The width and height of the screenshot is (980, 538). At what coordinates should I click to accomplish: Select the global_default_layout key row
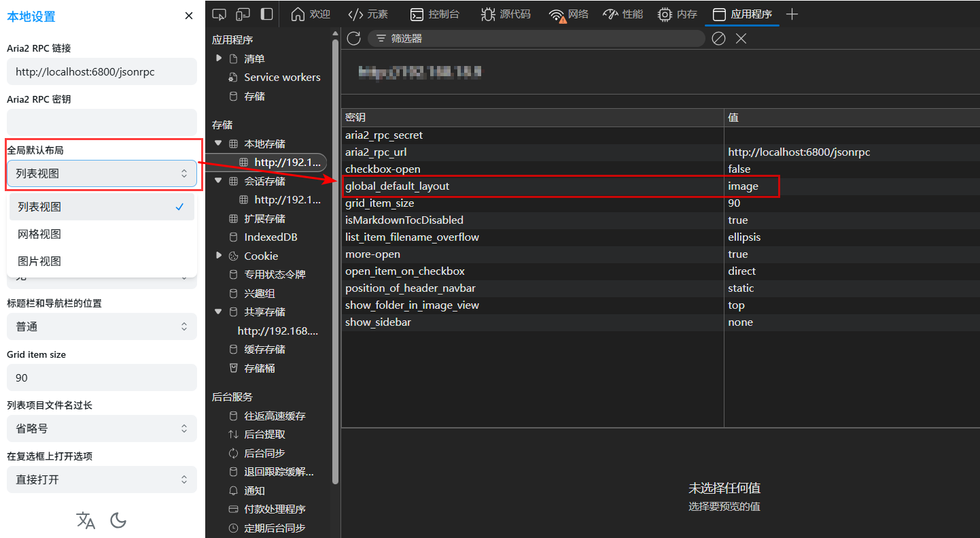click(661, 186)
